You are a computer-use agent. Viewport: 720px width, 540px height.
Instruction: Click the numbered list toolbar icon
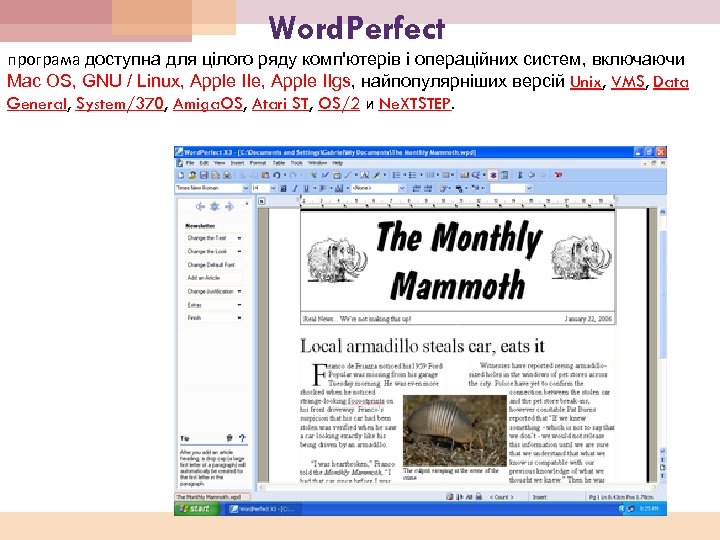pyautogui.click(x=397, y=175)
